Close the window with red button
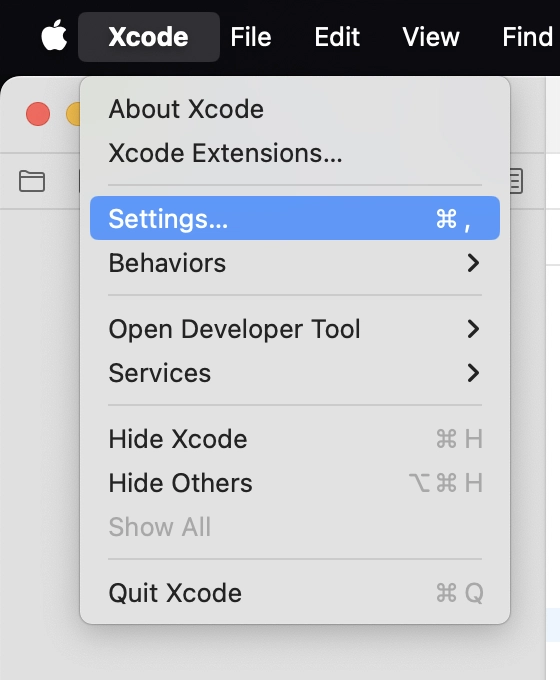Screen dimensions: 560x680 coord(38,114)
